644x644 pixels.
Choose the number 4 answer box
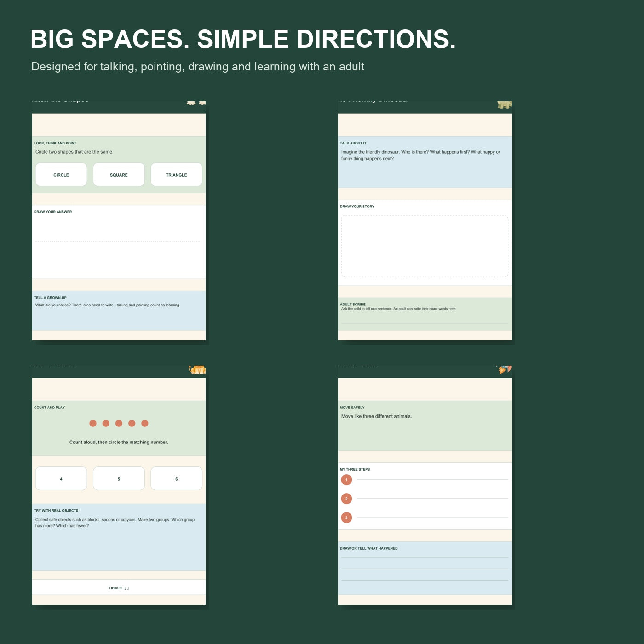[61, 478]
